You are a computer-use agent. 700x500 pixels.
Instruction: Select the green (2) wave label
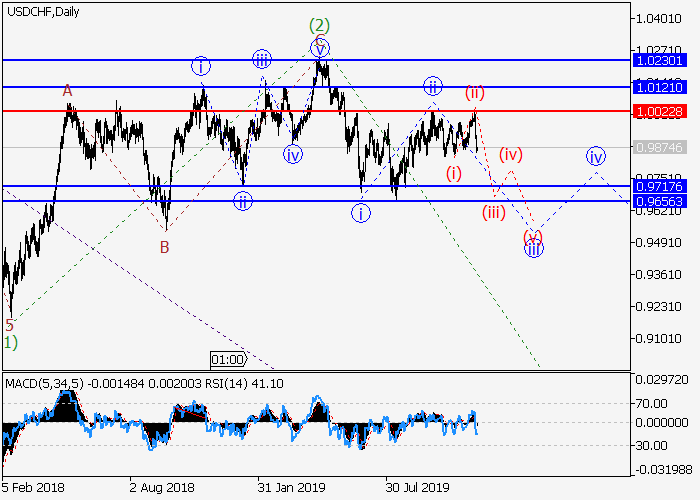(319, 25)
